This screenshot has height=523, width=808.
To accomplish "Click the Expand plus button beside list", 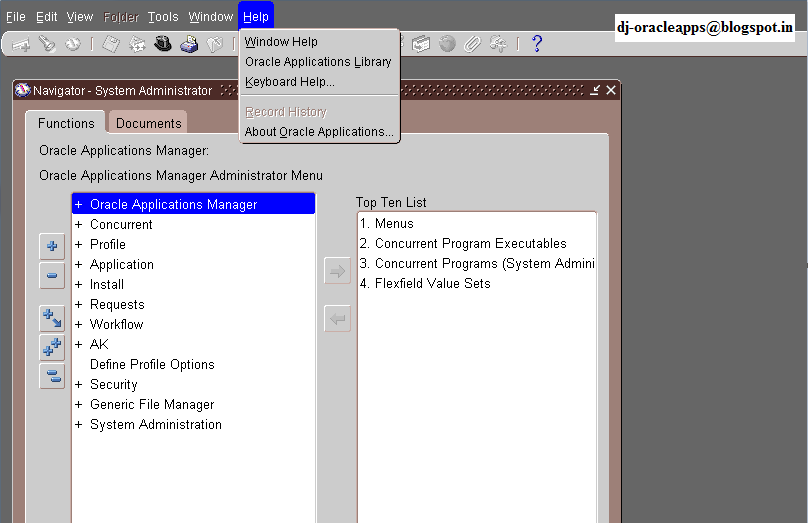I will [x=52, y=246].
